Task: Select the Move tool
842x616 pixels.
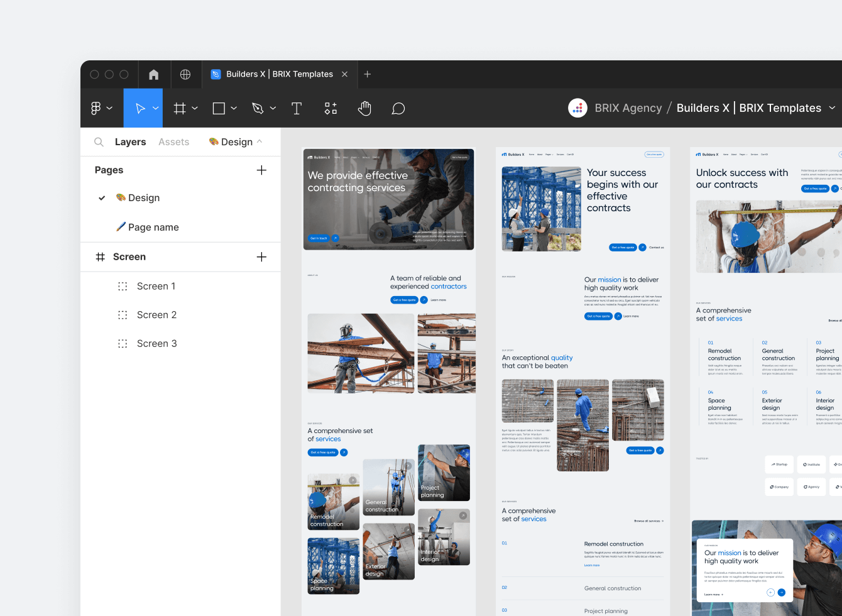Action: coord(139,107)
